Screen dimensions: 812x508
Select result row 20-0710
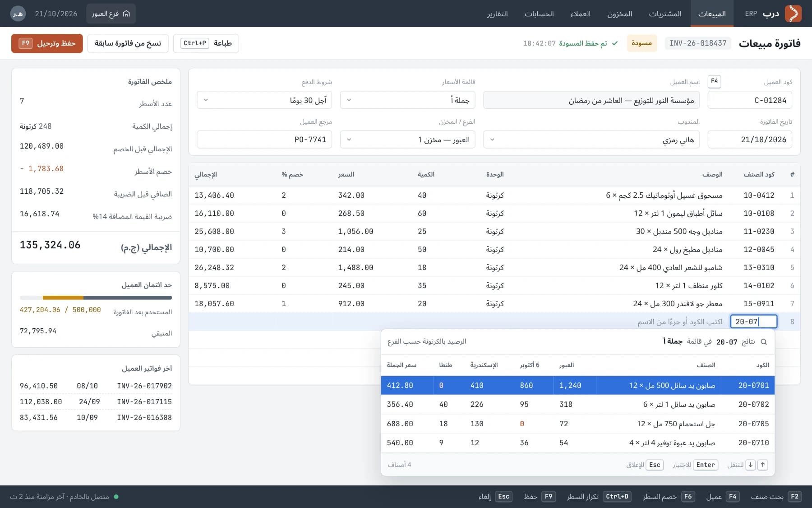tap(578, 443)
